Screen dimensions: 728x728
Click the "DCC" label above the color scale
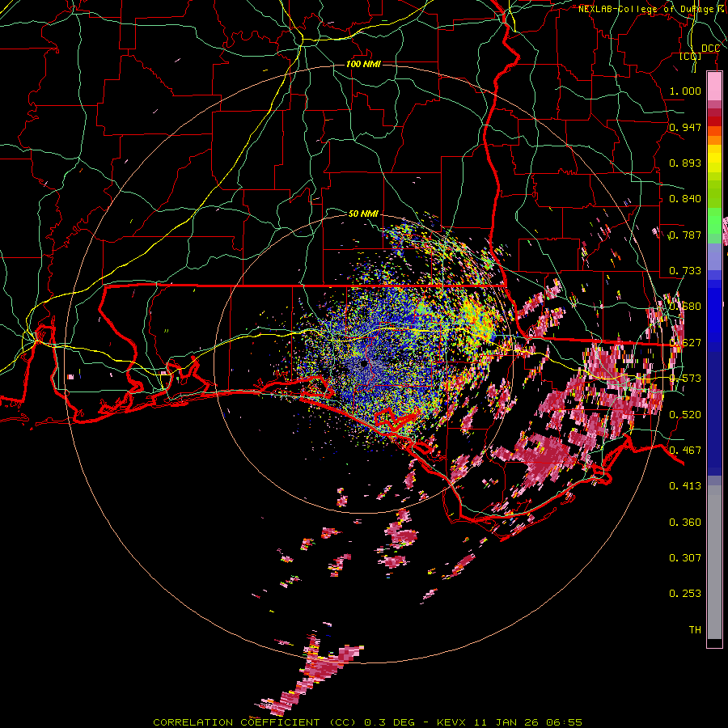click(x=710, y=49)
